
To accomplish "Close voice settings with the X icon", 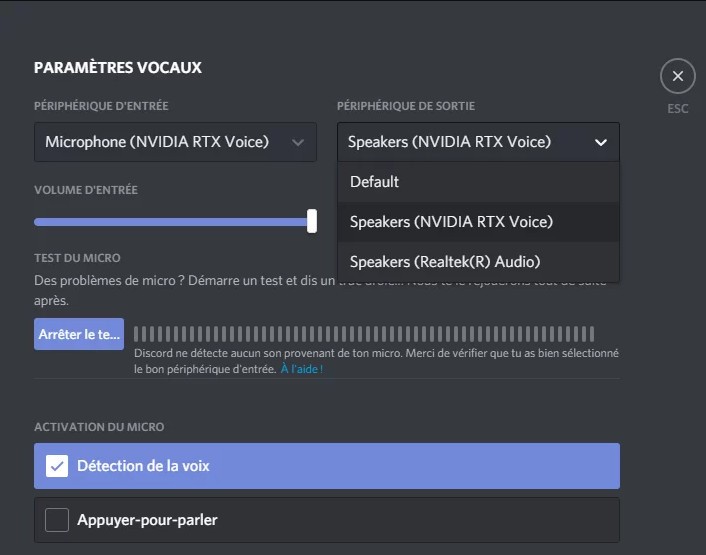I will coord(677,76).
